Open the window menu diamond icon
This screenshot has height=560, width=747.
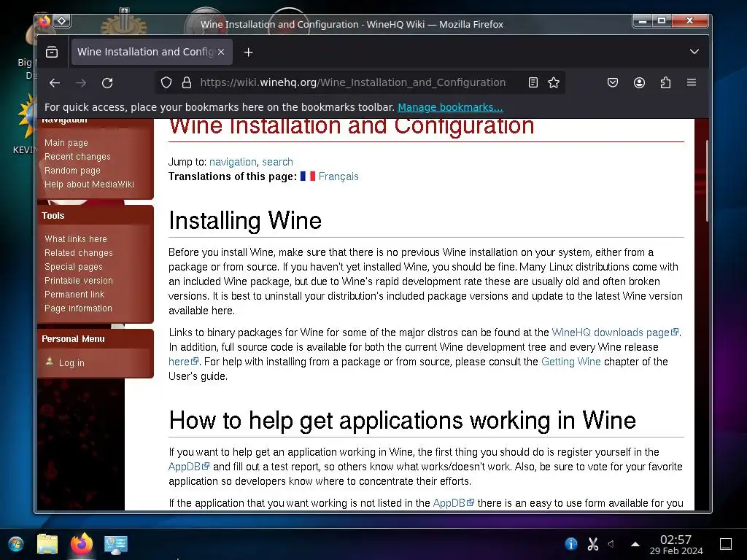pos(61,20)
